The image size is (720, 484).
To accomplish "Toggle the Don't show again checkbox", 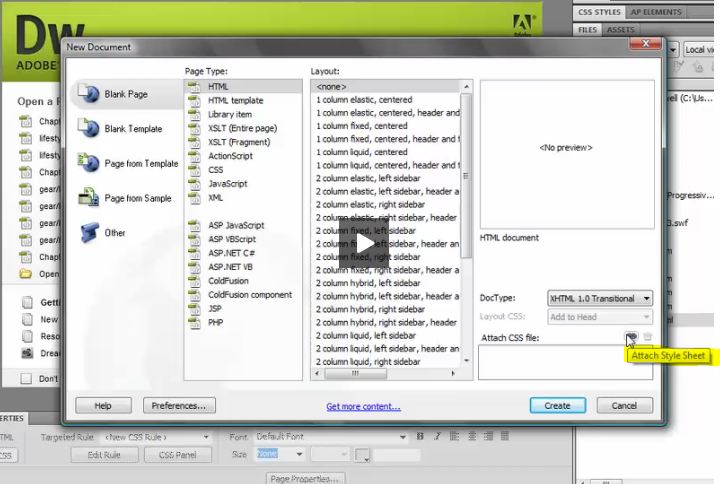I will pos(26,379).
